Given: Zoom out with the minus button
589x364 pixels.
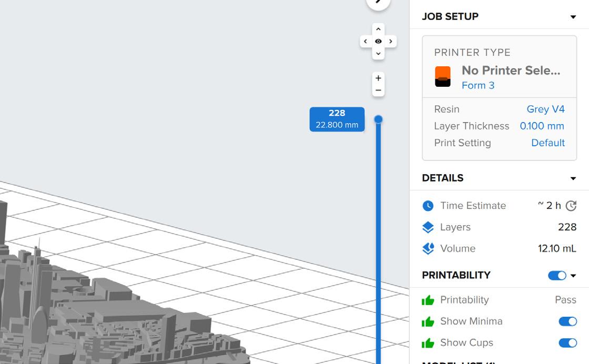Looking at the screenshot, I should coord(378,90).
